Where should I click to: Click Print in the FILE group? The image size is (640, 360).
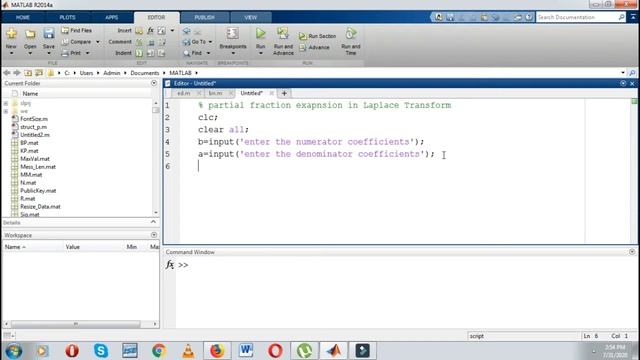coord(72,53)
